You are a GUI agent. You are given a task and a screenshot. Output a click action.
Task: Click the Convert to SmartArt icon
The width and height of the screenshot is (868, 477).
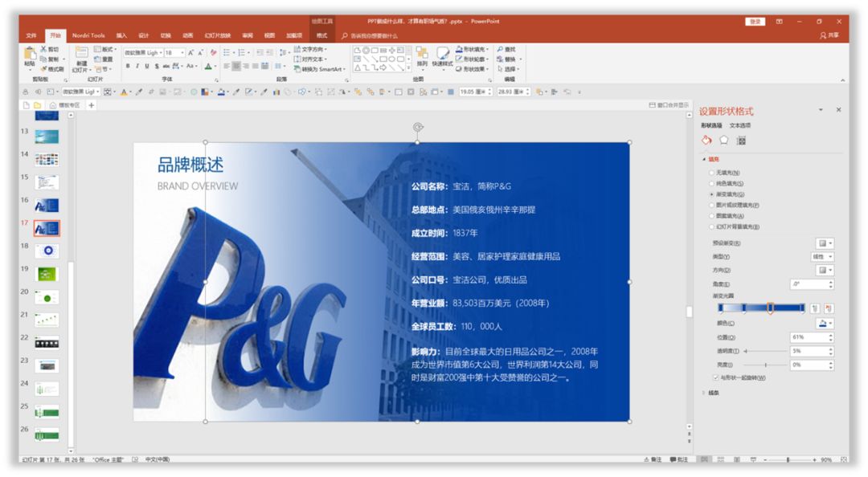click(x=297, y=69)
